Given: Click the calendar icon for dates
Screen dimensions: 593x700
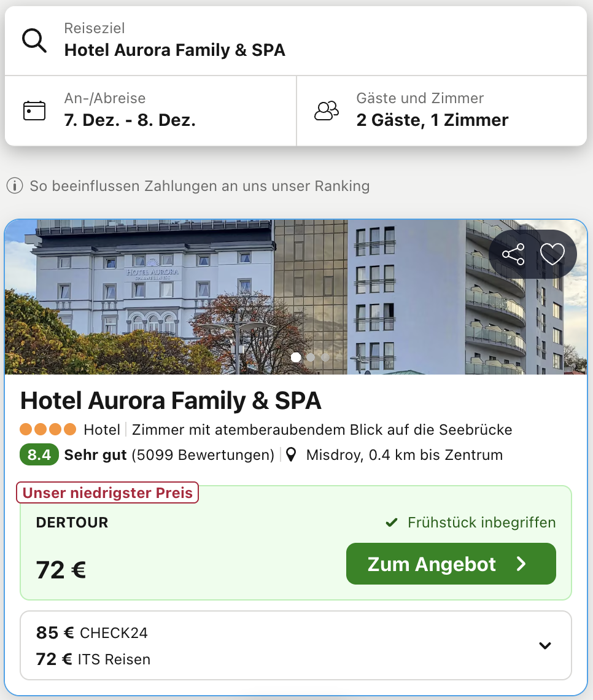Looking at the screenshot, I should point(34,111).
